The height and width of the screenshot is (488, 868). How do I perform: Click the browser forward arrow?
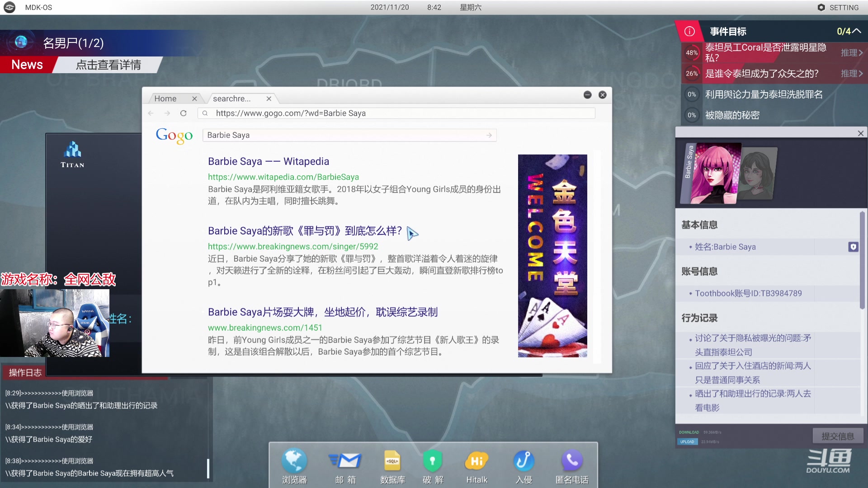167,113
